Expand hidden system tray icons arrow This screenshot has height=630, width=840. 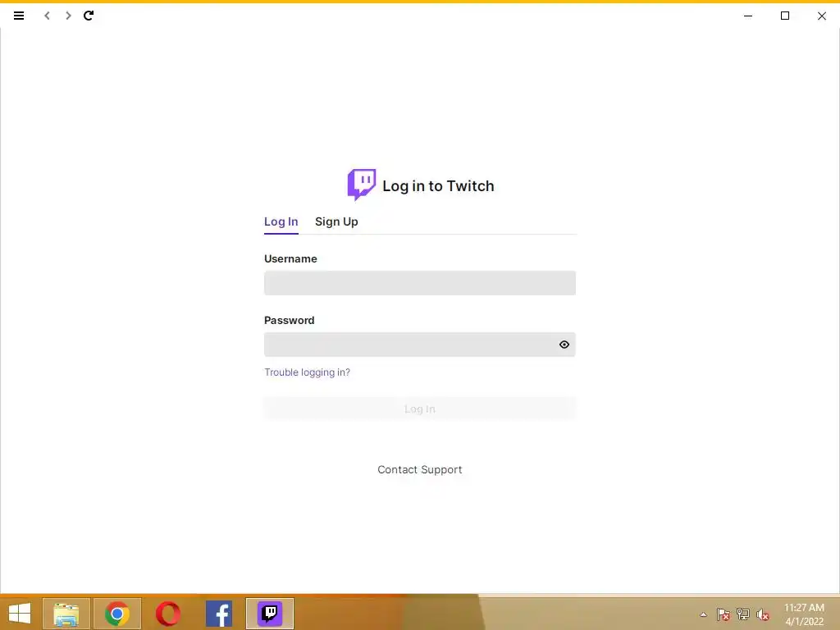(x=703, y=614)
